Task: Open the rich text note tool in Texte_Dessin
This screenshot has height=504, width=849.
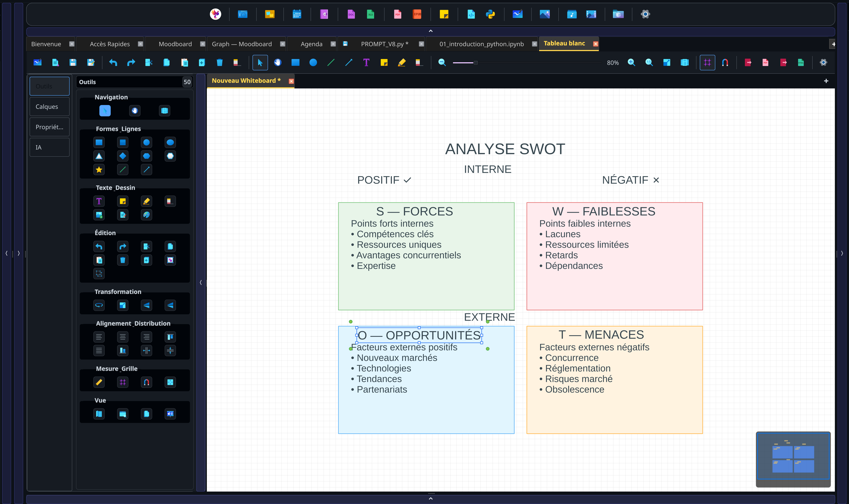Action: (123, 215)
